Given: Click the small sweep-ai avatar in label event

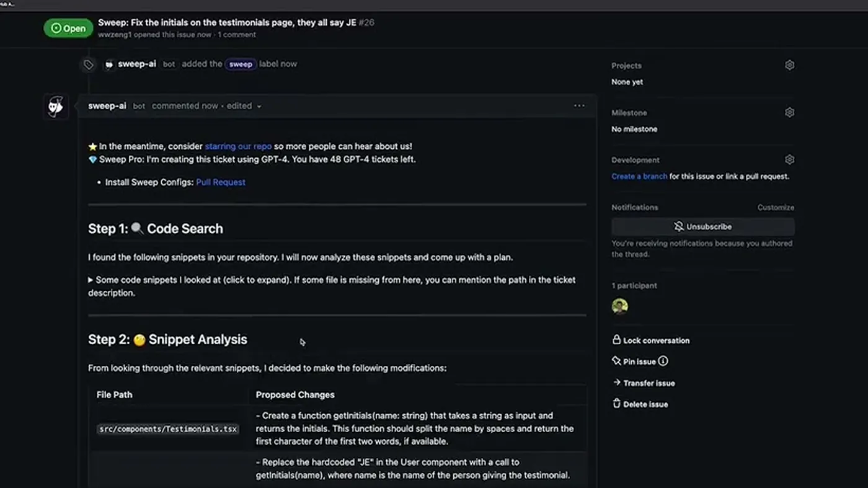Looking at the screenshot, I should click(109, 64).
